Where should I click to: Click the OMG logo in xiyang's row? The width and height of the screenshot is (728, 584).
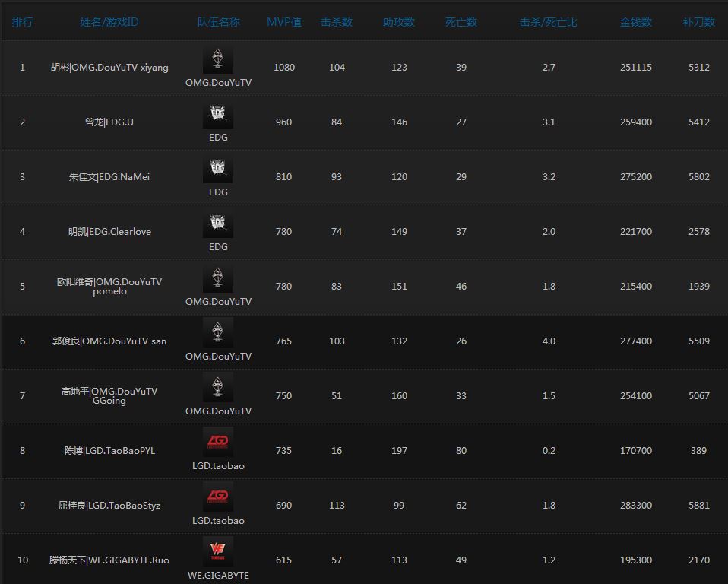[218, 60]
